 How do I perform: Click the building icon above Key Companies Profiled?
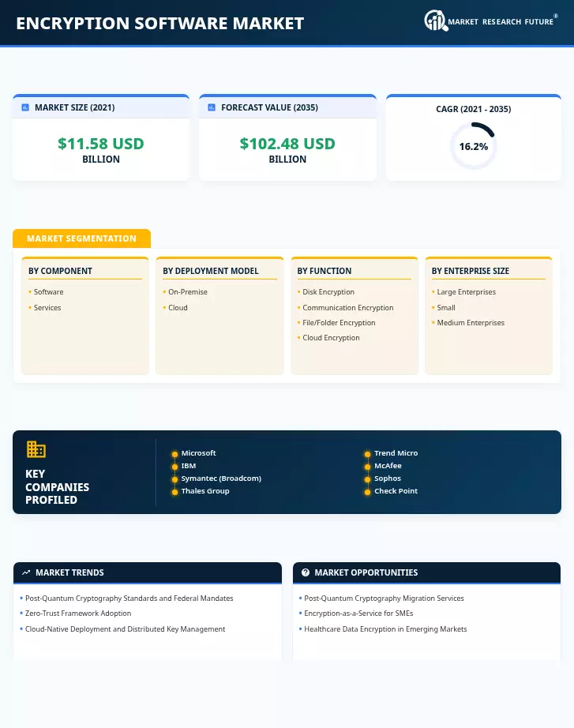point(36,449)
